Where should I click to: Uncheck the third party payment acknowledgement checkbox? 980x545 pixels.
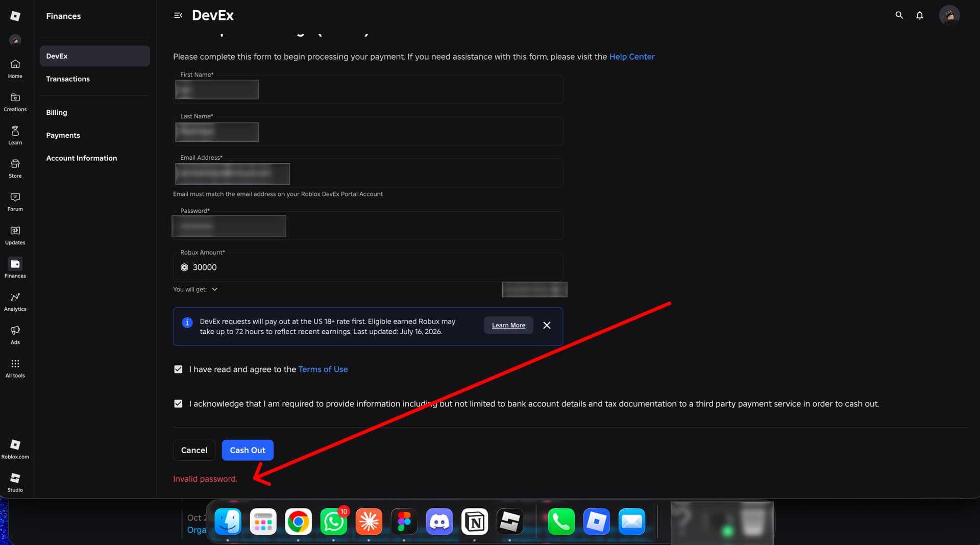178,404
